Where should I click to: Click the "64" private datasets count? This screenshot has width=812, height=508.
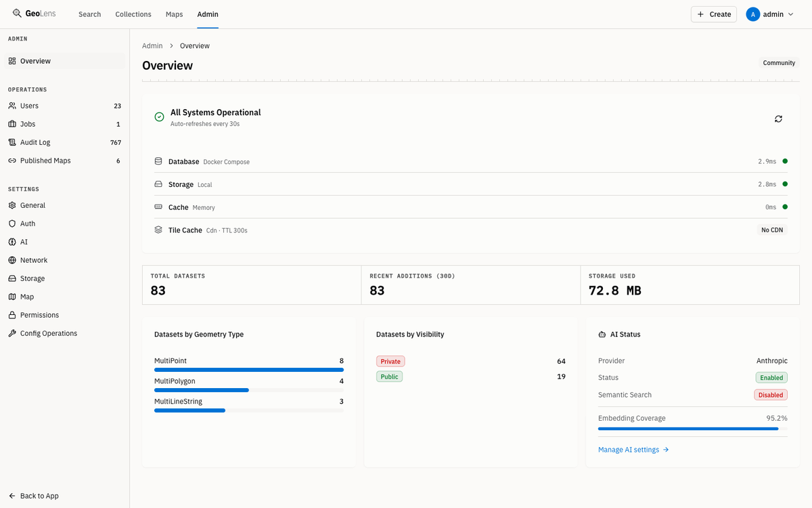[x=561, y=362]
